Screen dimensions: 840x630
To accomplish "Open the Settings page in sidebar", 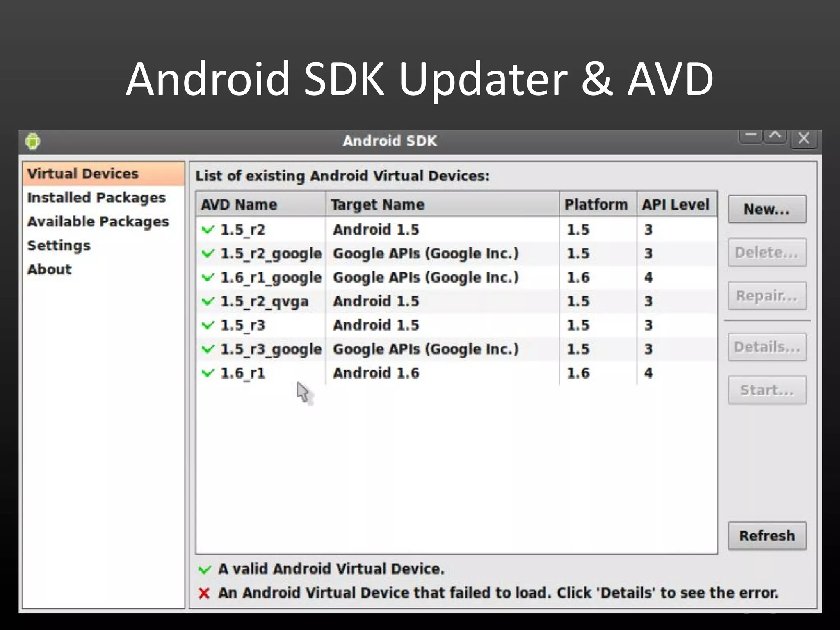I will click(59, 245).
